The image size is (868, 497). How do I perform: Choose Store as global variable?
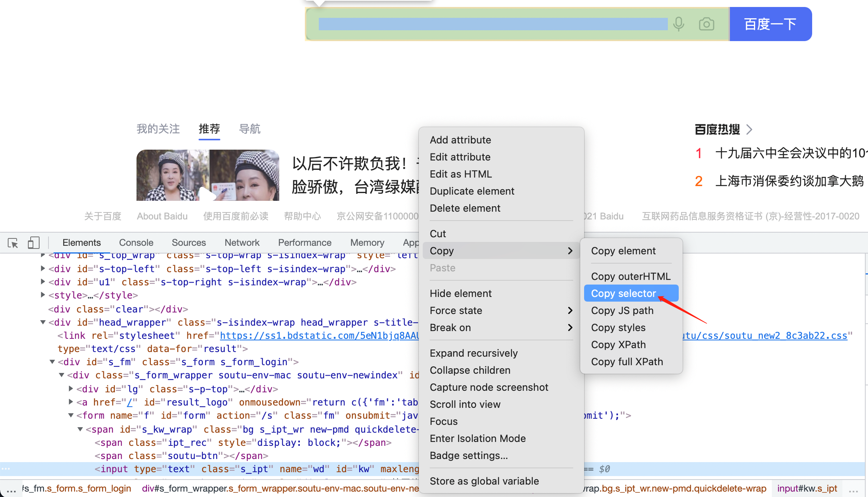(501, 481)
